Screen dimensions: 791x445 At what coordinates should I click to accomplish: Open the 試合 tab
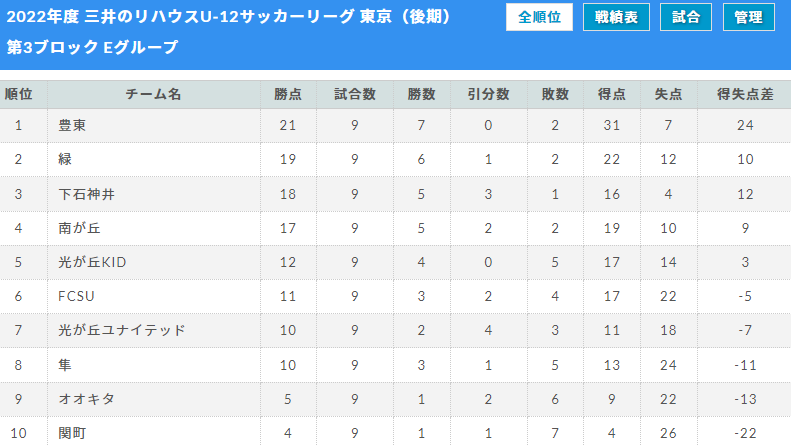[686, 17]
